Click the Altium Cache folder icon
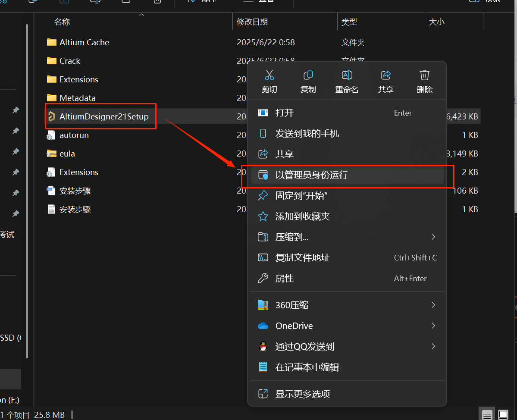This screenshot has height=420, width=517. pyautogui.click(x=51, y=42)
